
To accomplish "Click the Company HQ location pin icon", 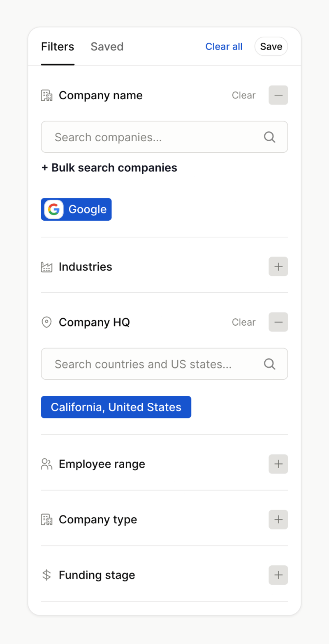I will tap(46, 322).
